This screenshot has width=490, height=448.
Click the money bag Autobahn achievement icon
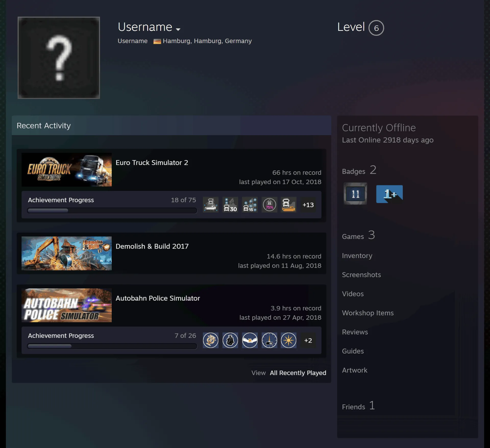(x=230, y=340)
